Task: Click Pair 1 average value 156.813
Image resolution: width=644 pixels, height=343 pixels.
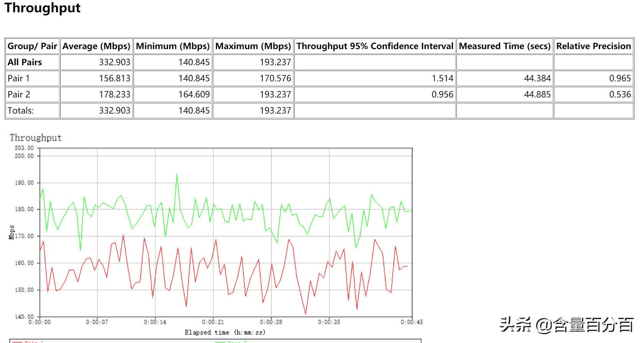Action: point(115,78)
